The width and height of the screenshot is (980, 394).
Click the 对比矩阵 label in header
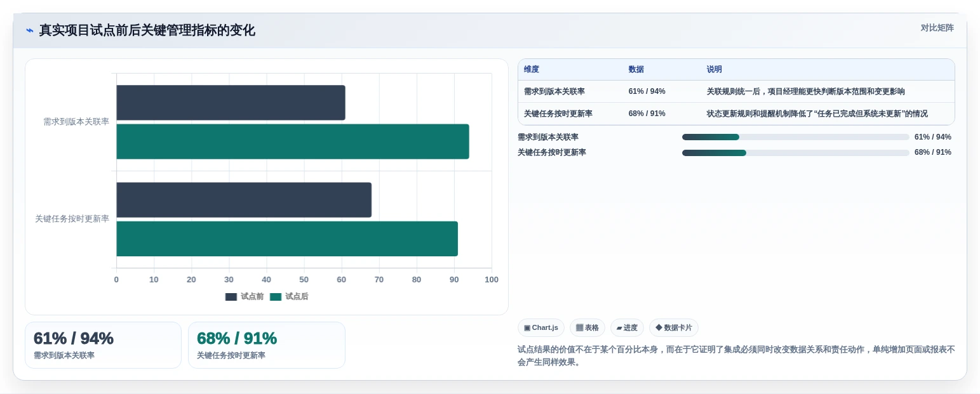(x=937, y=28)
